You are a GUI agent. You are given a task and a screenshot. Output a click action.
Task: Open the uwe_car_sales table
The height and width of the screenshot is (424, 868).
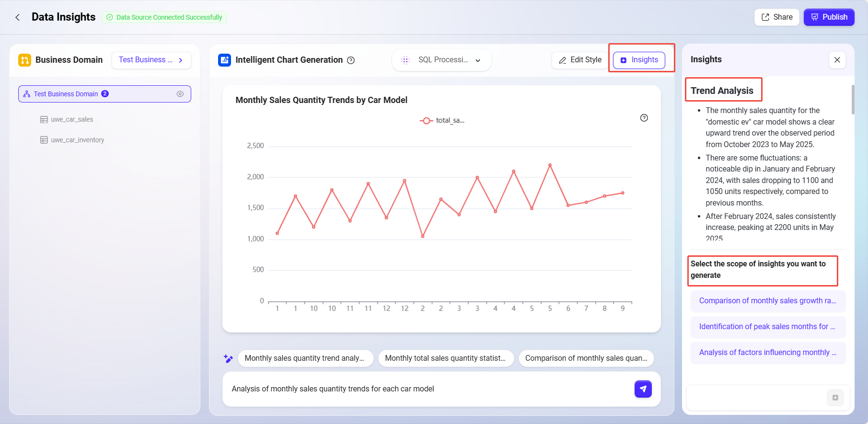(72, 120)
